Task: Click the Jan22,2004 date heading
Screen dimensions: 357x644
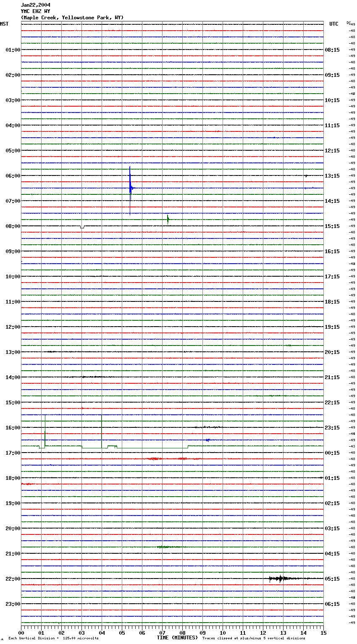Action: pos(35,5)
